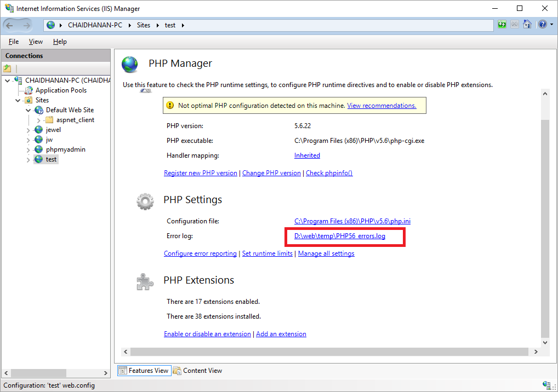Image resolution: width=558 pixels, height=392 pixels.
Task: Expand the jw site node
Action: point(28,140)
